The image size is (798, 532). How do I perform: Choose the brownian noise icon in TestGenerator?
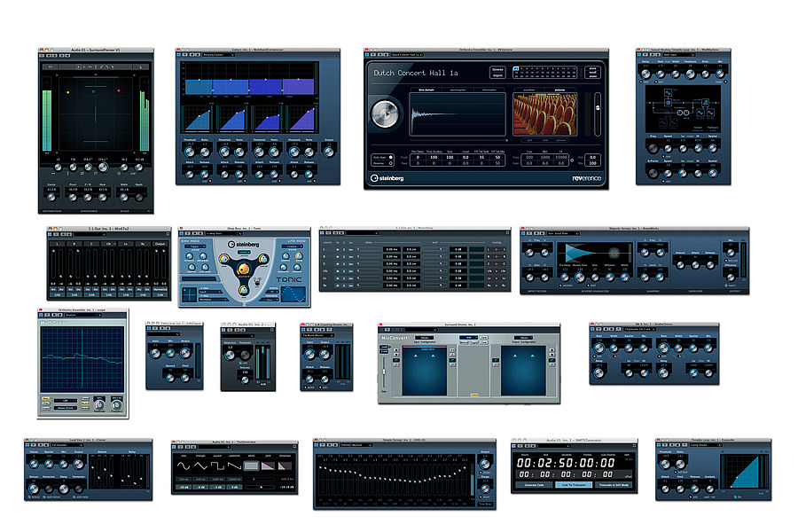click(x=285, y=465)
